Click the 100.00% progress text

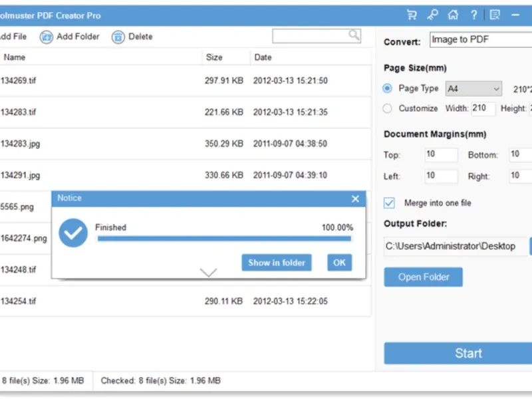[337, 227]
